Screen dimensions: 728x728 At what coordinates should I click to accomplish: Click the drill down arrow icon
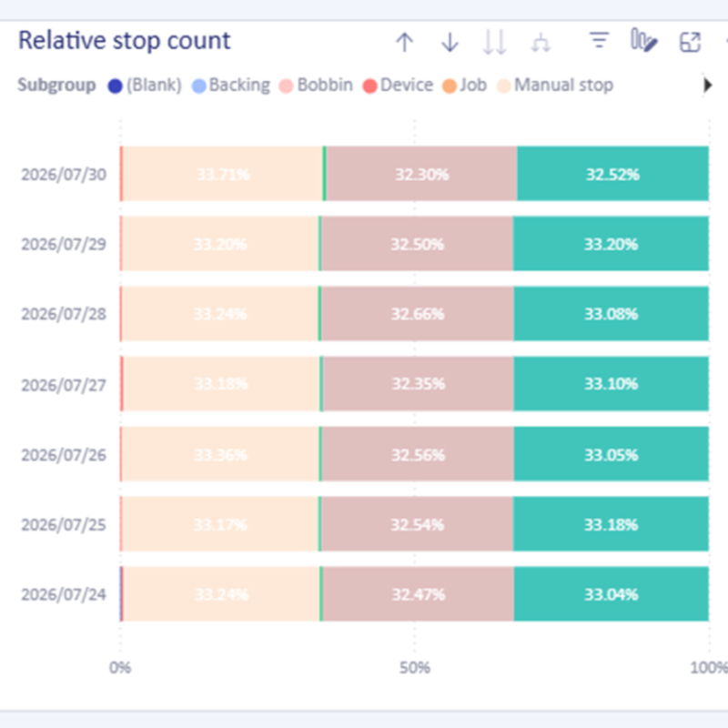[450, 42]
